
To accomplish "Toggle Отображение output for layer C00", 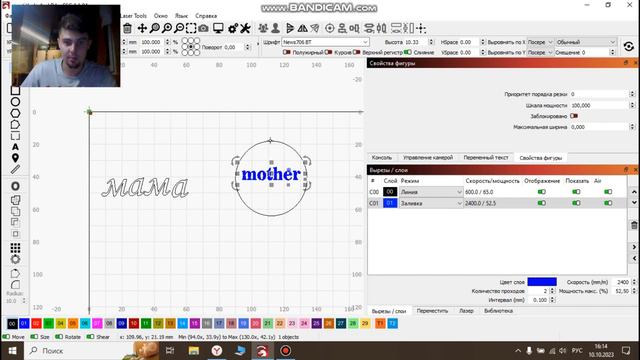I will 542,192.
